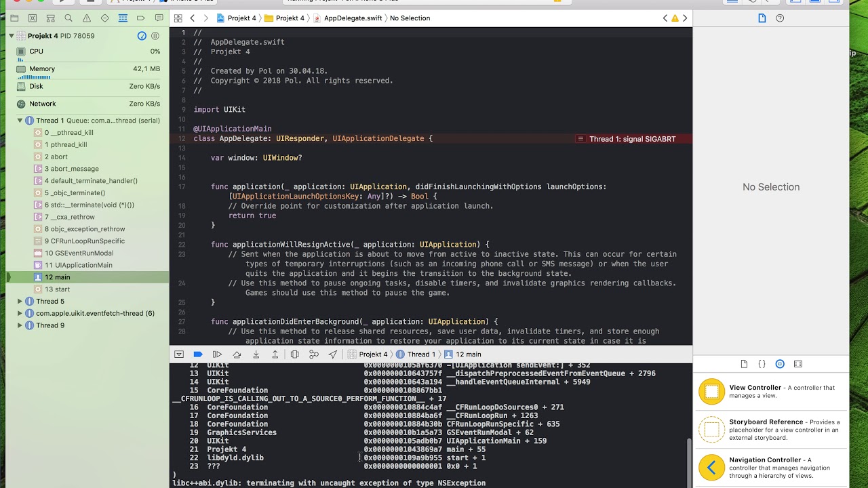Screen dimensions: 868x488
Task: Go forward in editor history
Action: click(x=205, y=18)
